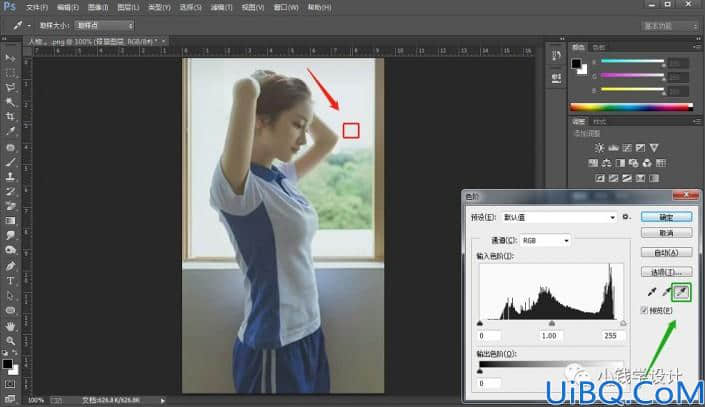Select the Lasso tool
The image size is (705, 407).
(10, 87)
